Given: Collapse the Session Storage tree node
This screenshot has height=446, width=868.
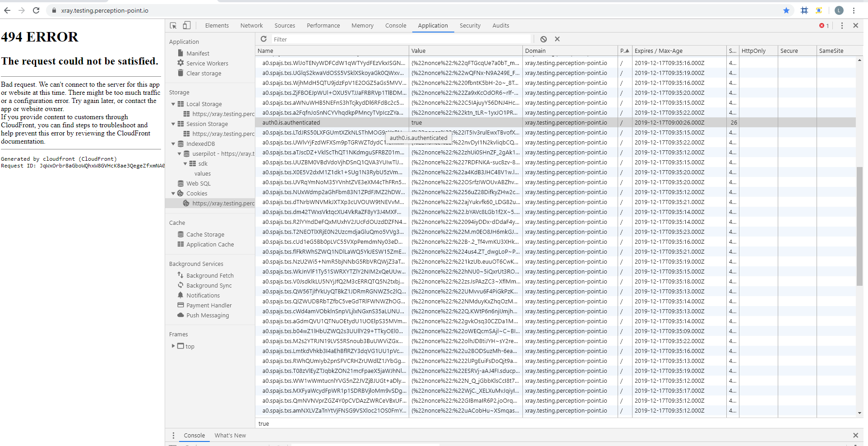Looking at the screenshot, I should [173, 124].
